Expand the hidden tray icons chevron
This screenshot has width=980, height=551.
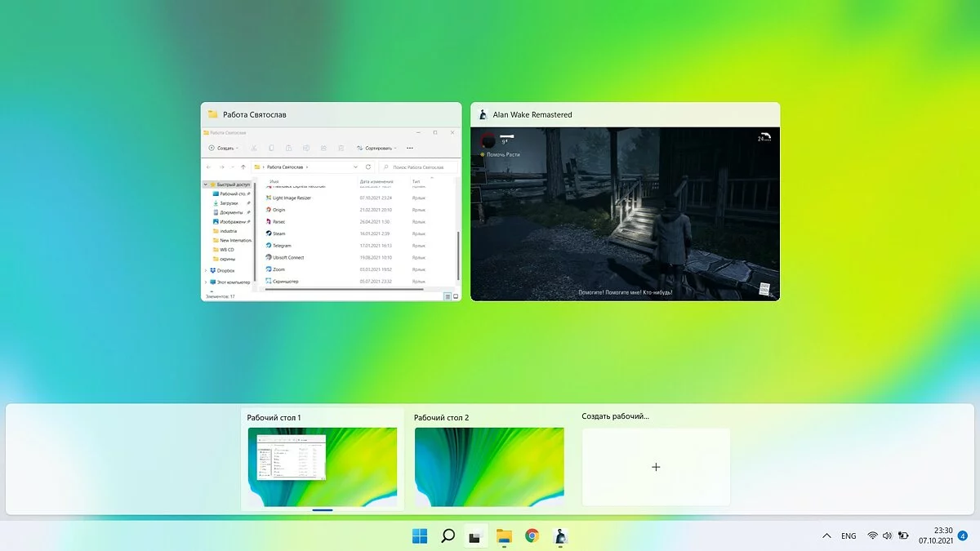pos(826,535)
